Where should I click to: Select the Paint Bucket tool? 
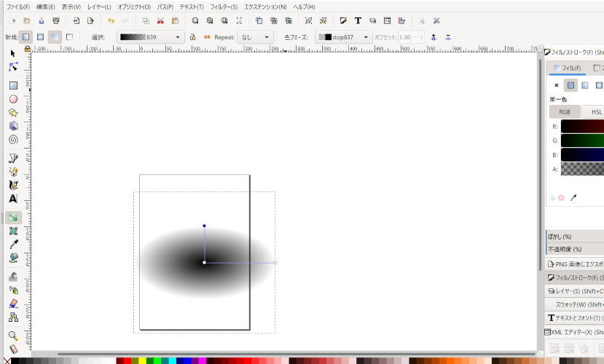13,258
